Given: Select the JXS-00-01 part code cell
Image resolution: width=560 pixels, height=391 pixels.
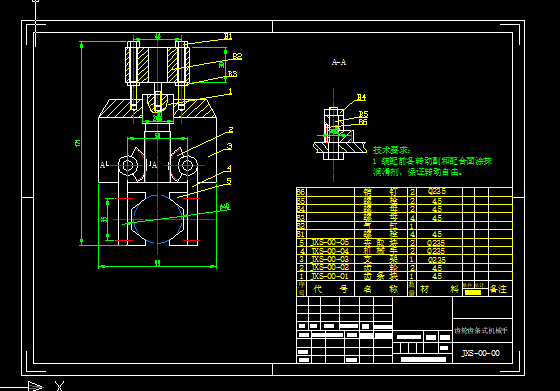Looking at the screenshot, I should coord(330,276).
